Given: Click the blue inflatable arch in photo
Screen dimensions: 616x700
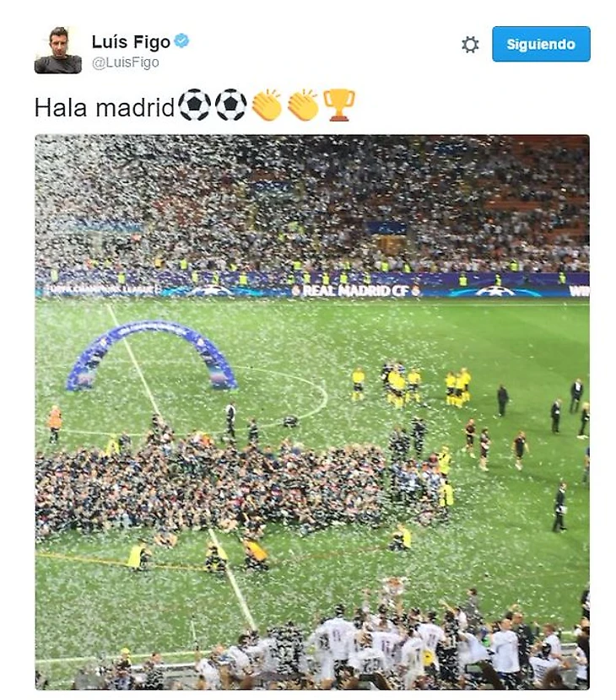Looking at the screenshot, I should pos(151,355).
